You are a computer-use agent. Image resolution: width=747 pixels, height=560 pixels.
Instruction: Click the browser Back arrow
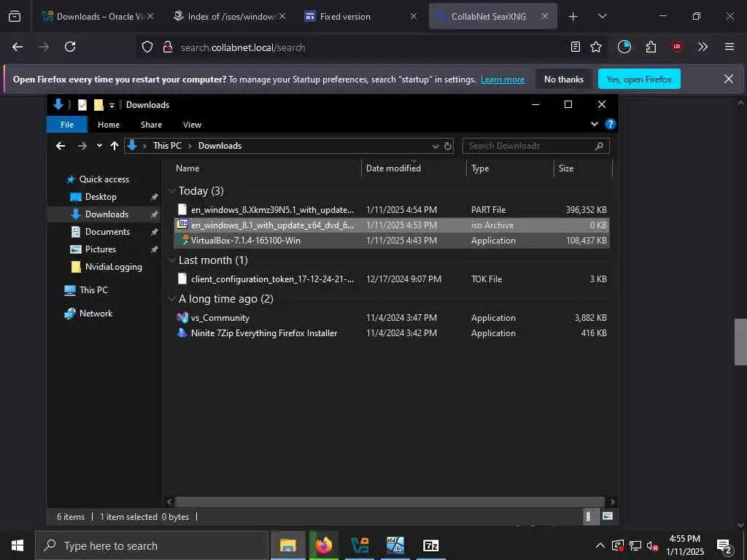coord(18,47)
